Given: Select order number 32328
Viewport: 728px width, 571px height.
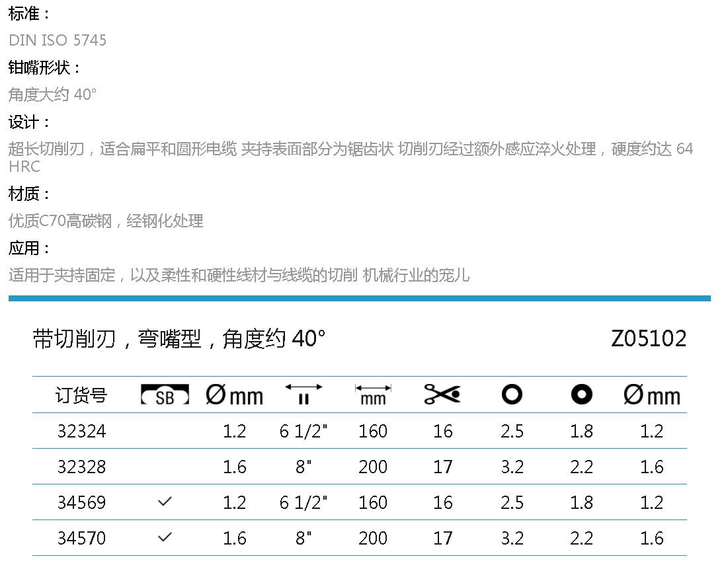Looking at the screenshot, I should pos(81,467).
